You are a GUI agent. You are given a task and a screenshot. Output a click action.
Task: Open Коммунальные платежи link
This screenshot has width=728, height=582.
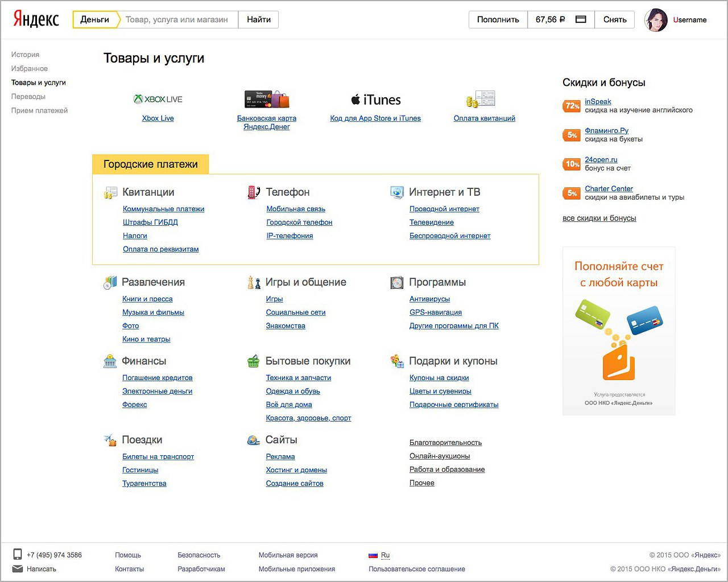point(164,209)
